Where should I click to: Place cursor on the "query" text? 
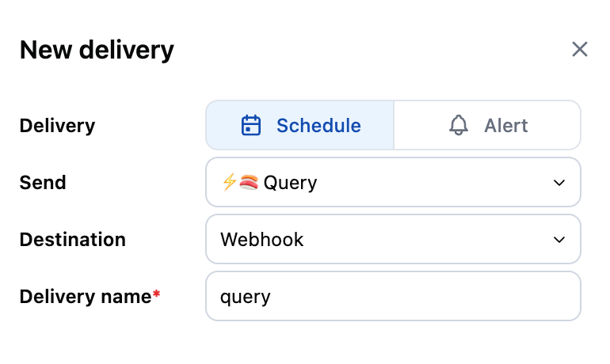[x=246, y=298]
